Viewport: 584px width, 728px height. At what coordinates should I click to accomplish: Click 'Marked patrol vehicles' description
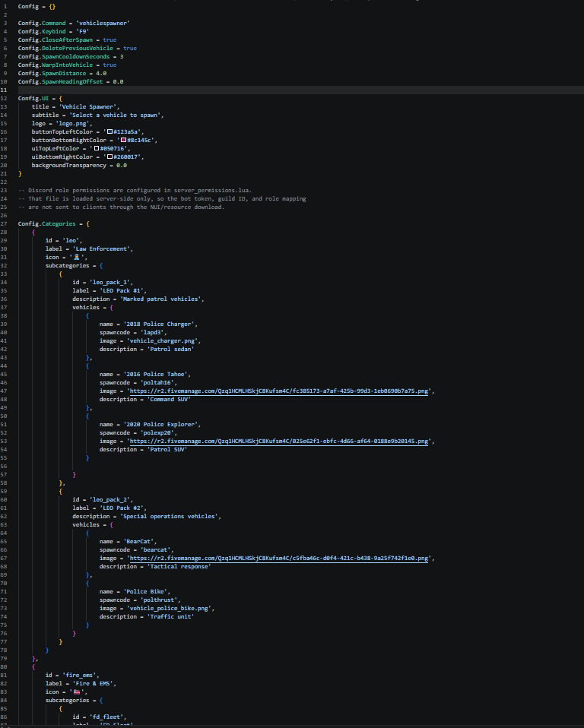160,299
